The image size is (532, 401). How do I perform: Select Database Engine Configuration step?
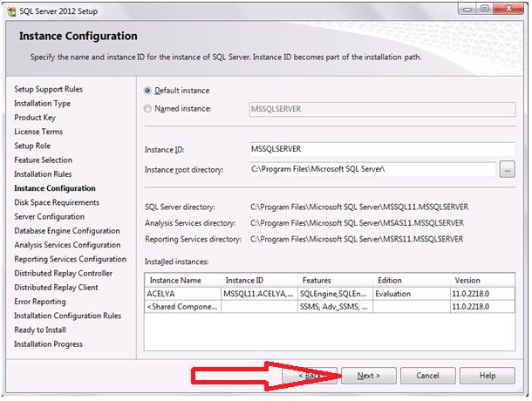point(67,231)
